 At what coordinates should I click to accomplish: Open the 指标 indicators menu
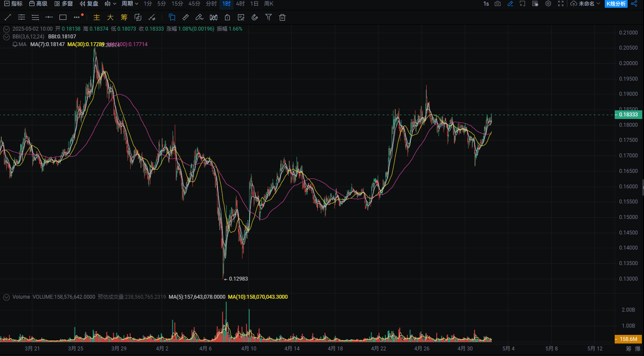[13, 3]
